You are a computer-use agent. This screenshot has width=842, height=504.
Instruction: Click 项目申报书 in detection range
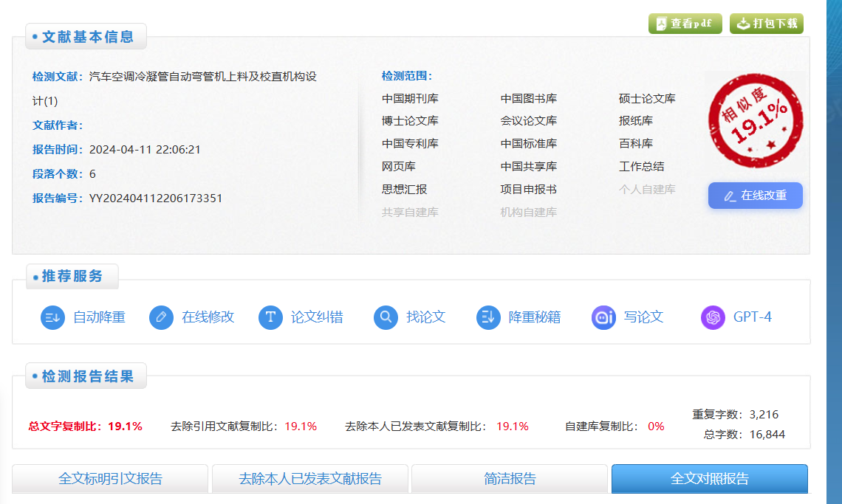click(528, 190)
